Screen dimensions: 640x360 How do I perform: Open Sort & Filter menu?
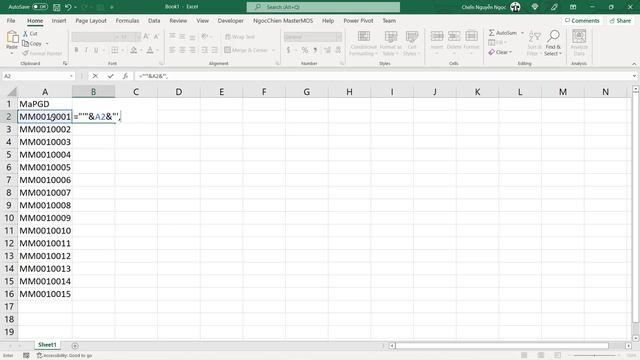click(534, 43)
